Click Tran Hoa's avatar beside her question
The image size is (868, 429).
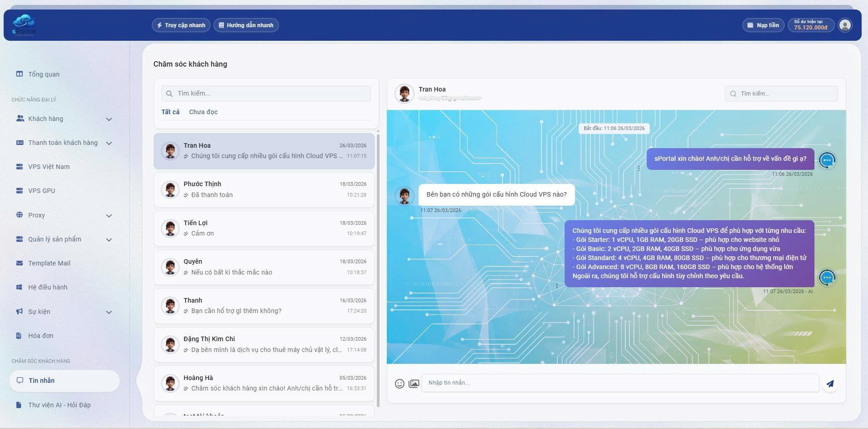404,196
